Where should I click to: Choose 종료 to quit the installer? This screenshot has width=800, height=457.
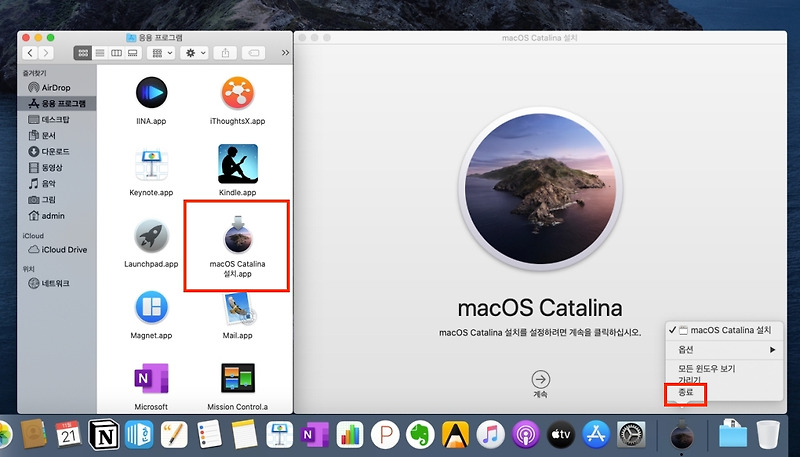[x=686, y=392]
